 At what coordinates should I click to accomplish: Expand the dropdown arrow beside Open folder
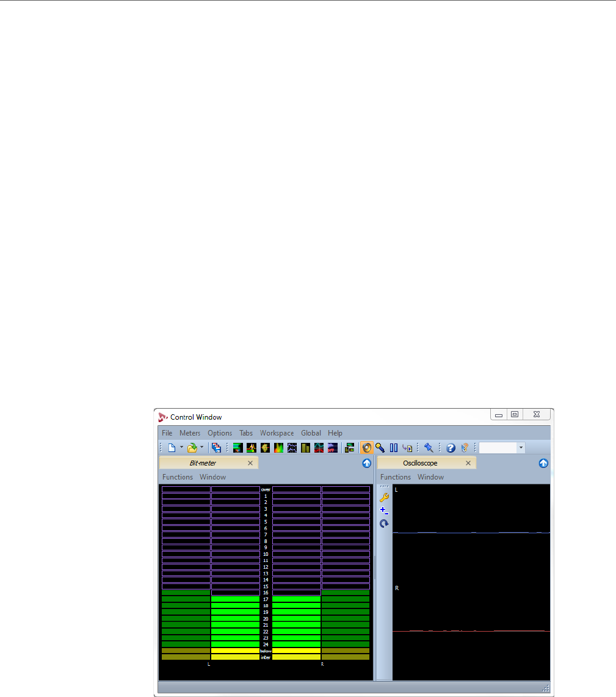tap(201, 448)
